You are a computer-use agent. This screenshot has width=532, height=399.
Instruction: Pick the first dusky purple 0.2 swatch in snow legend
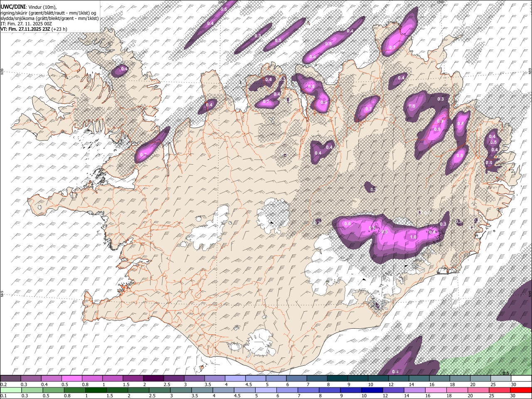[x=10, y=378]
